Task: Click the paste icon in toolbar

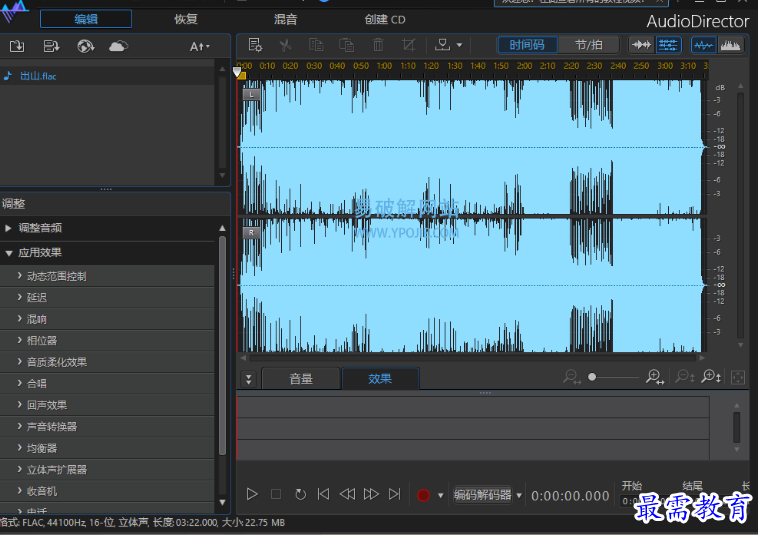Action: tap(347, 45)
